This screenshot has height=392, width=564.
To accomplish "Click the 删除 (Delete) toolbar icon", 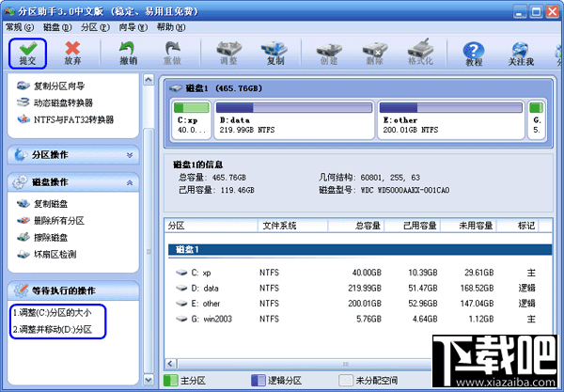I will 374,49.
